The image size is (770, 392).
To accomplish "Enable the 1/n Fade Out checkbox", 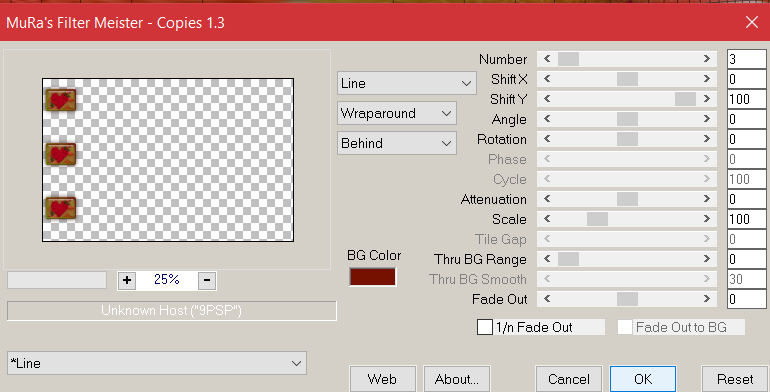I will [x=485, y=327].
